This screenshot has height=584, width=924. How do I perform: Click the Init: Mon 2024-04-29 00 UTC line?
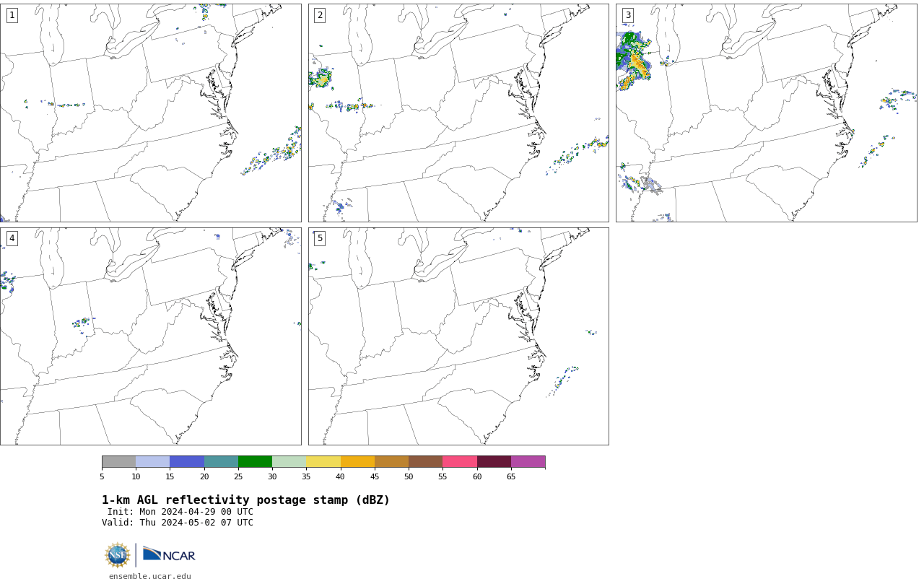tap(180, 512)
